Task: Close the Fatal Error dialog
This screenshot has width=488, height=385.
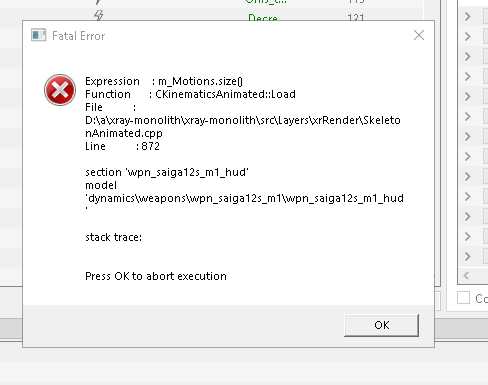Action: pyautogui.click(x=419, y=35)
